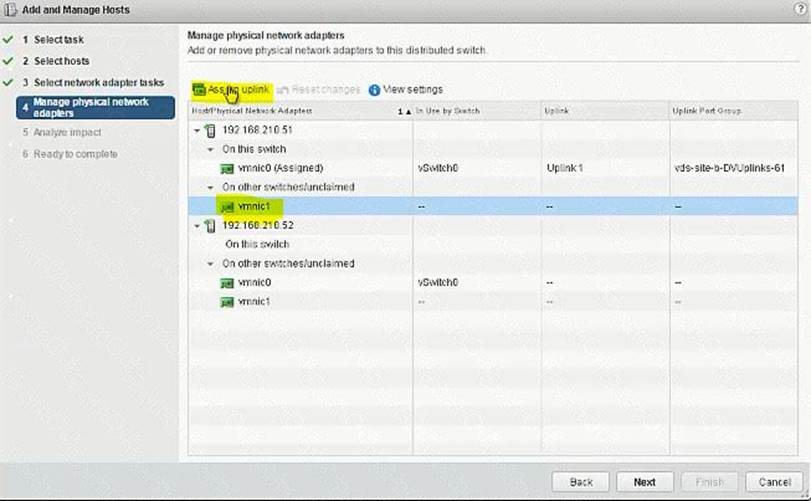This screenshot has height=501, width=811.
Task: Collapse first host's On this switch group
Action: 210,149
